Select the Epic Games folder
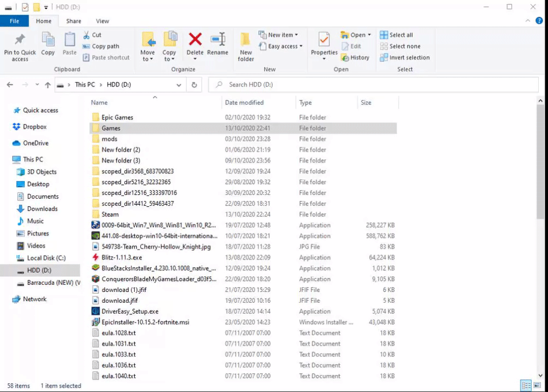Image resolution: width=548 pixels, height=392 pixels. tap(243, 117)
